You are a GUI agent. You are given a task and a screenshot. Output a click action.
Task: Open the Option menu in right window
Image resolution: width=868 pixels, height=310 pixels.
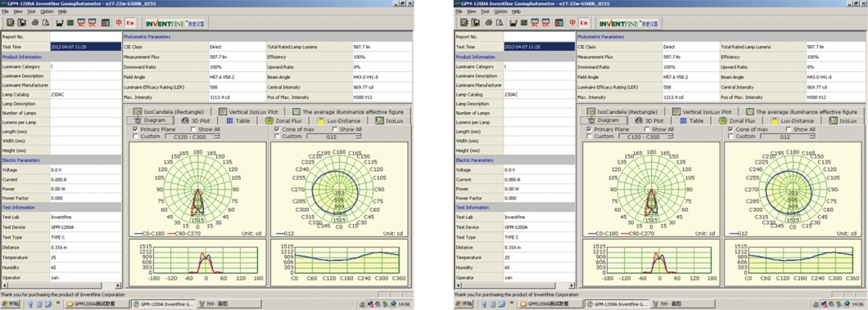500,11
